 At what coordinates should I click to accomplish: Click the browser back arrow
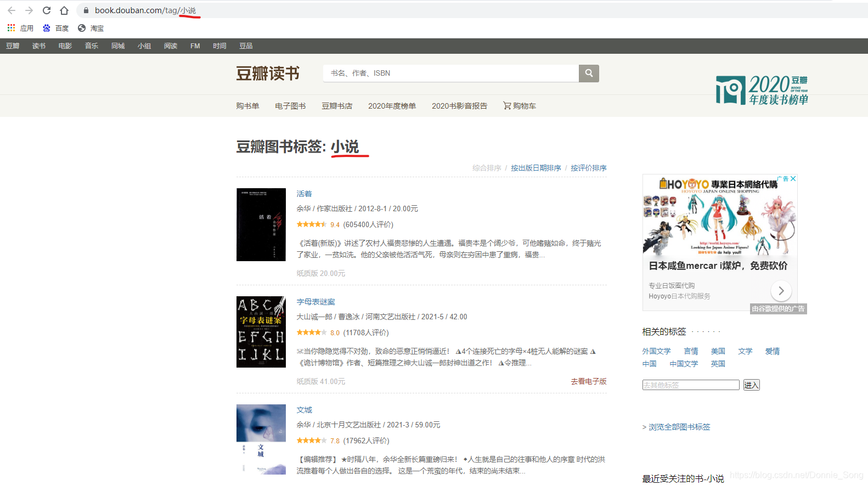click(12, 10)
